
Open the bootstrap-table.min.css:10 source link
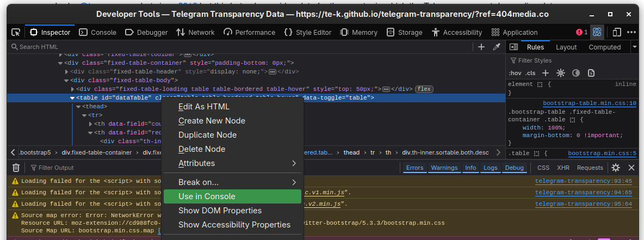tap(589, 103)
